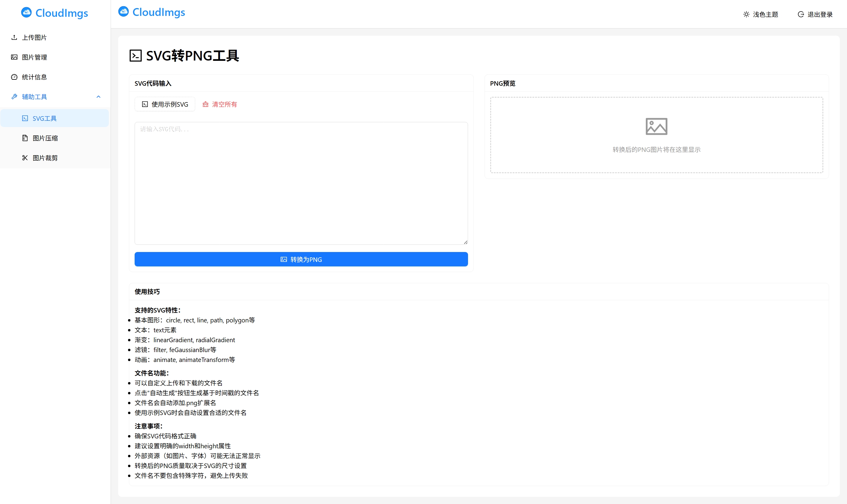Click the 使用技巧 card title

pyautogui.click(x=147, y=292)
